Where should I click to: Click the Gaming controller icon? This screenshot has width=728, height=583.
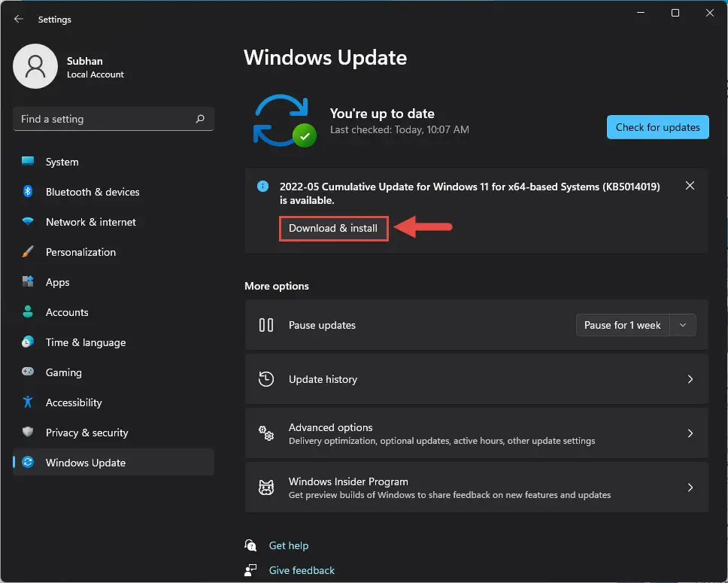28,372
